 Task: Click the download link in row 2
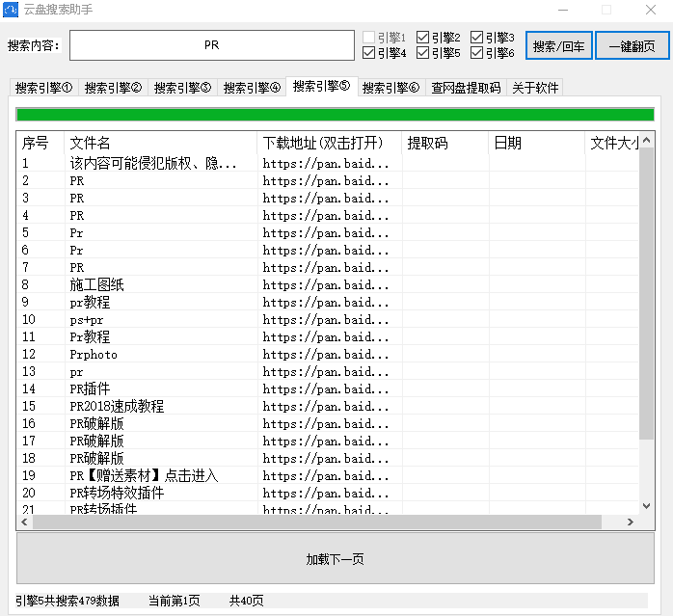(326, 180)
